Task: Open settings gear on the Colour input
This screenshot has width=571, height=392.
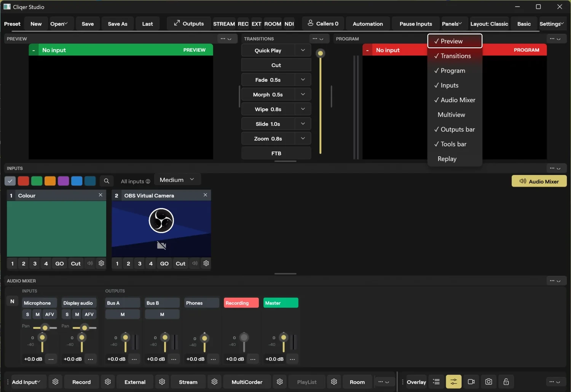Action: [x=101, y=263]
